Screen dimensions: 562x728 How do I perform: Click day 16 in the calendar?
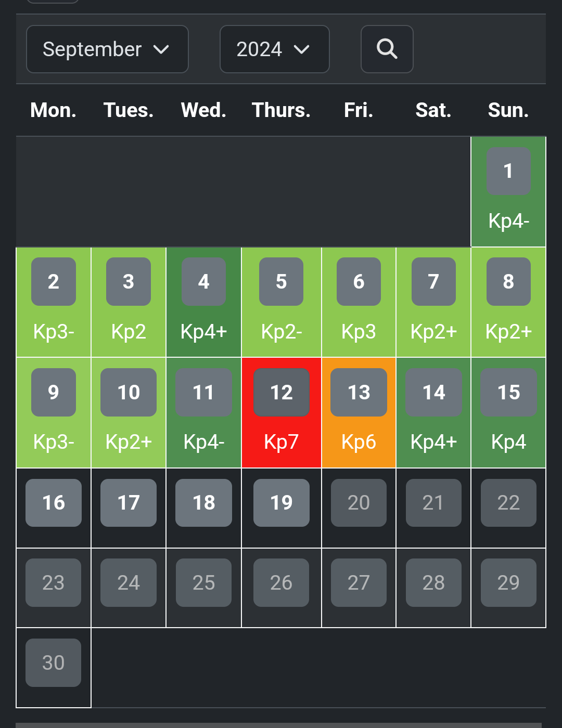click(x=54, y=503)
